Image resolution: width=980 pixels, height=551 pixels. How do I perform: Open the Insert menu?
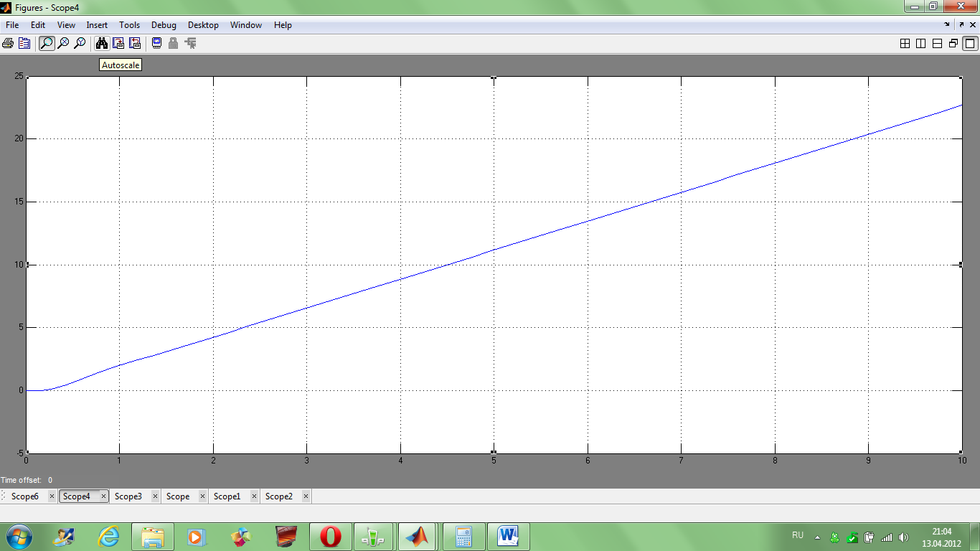point(97,25)
